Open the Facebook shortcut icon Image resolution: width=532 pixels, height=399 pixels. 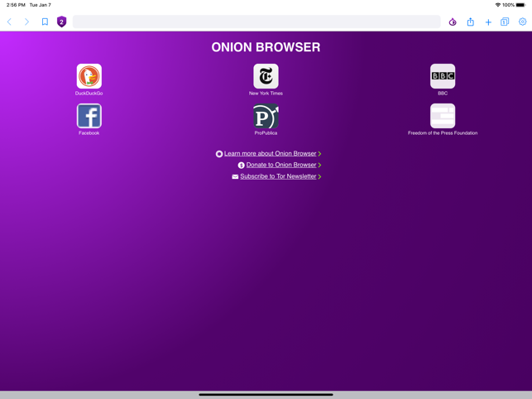tap(89, 116)
